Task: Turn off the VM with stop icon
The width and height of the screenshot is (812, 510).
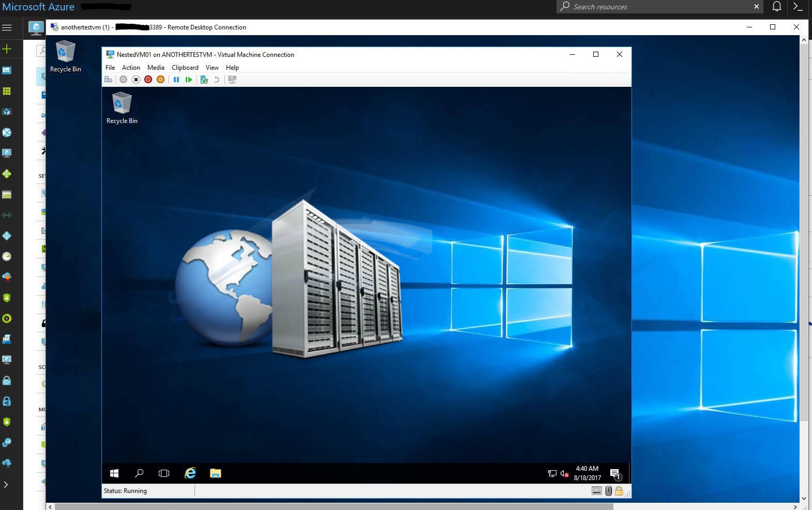Action: pyautogui.click(x=136, y=80)
